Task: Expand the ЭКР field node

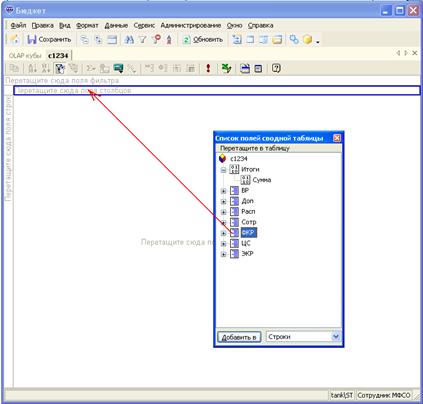Action: [223, 254]
